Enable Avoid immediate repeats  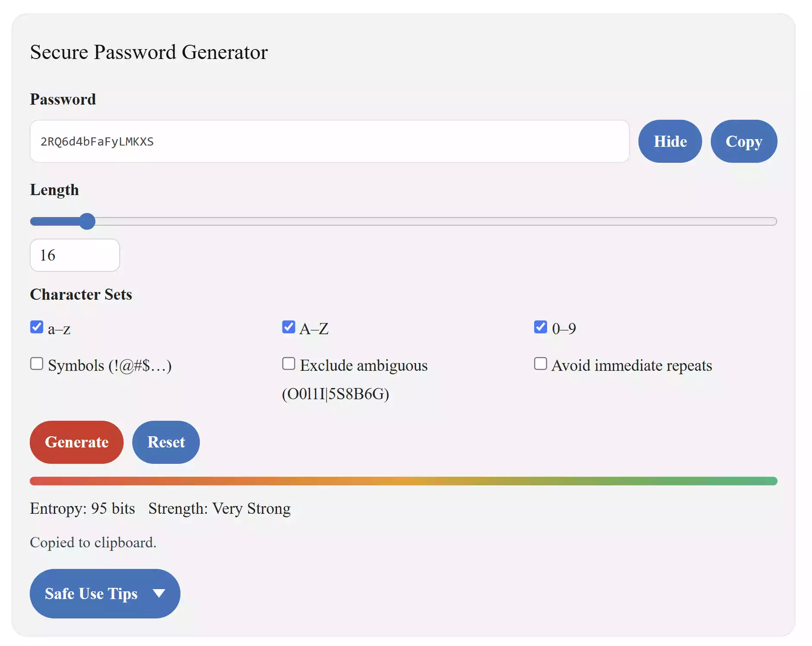(540, 363)
